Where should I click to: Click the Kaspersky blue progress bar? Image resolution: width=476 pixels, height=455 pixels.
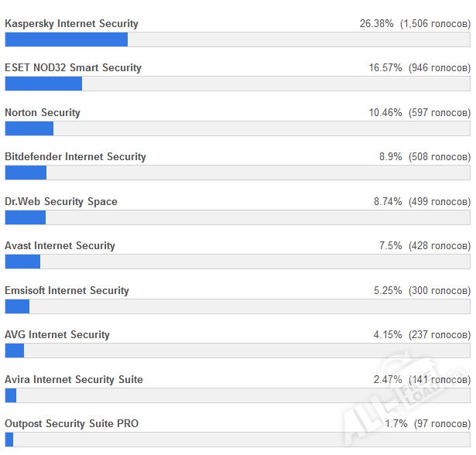click(x=66, y=39)
